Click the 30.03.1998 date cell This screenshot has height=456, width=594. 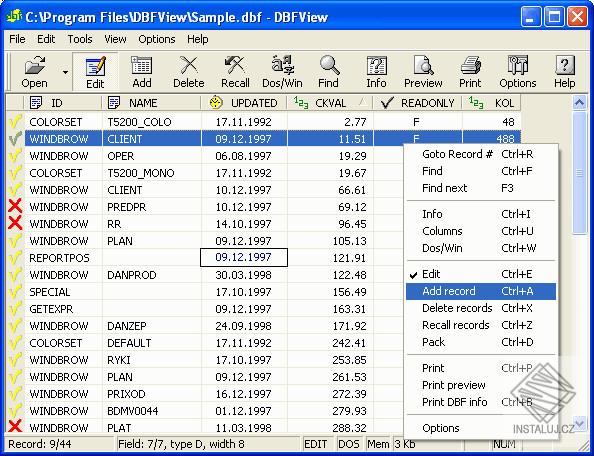pos(244,275)
